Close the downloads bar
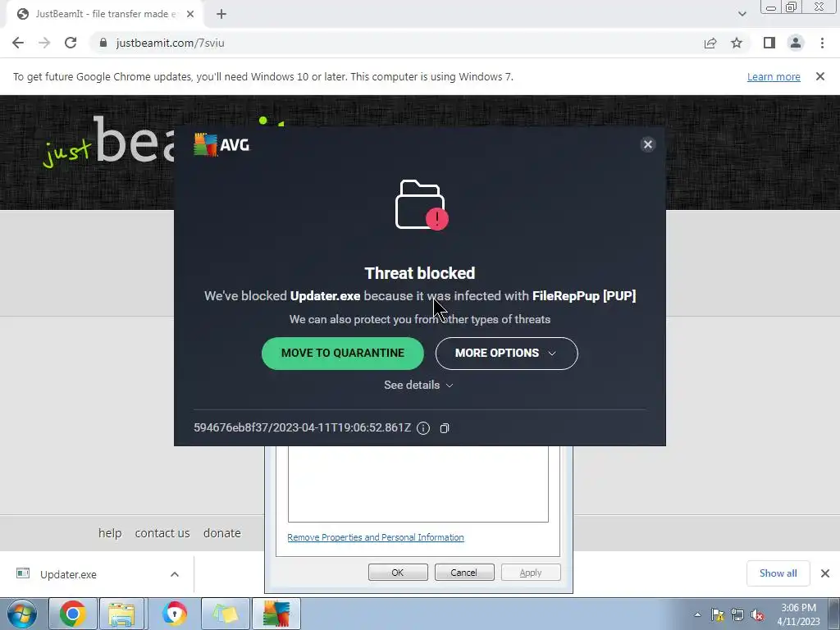 coord(825,573)
